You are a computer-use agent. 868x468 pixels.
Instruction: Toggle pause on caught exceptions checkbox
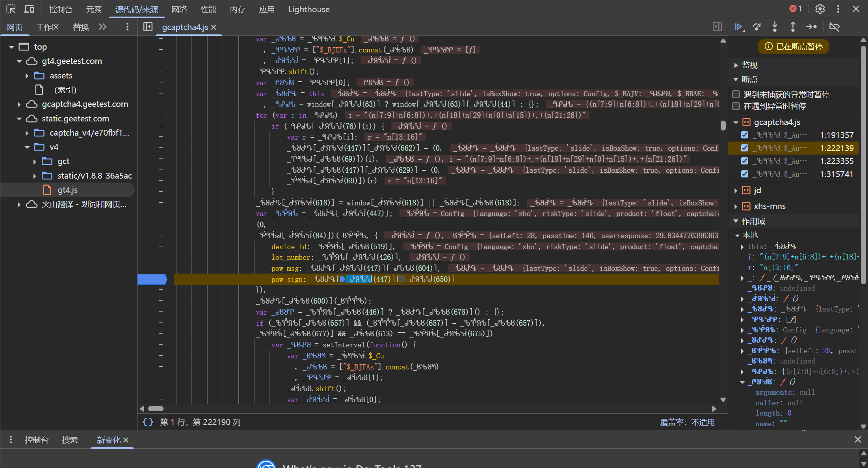click(736, 106)
